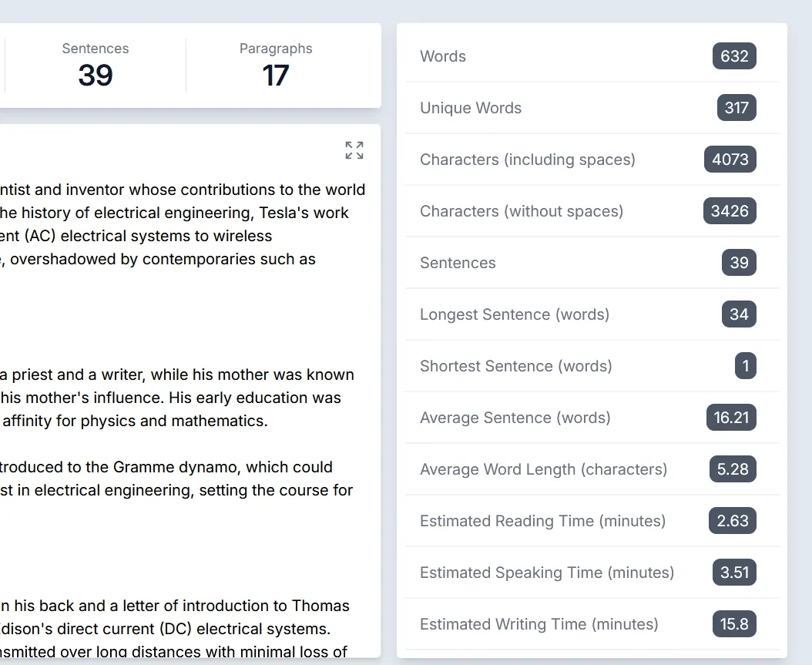The image size is (812, 665).
Task: Select the Shortest Sentence badge showing 1
Action: pos(745,366)
